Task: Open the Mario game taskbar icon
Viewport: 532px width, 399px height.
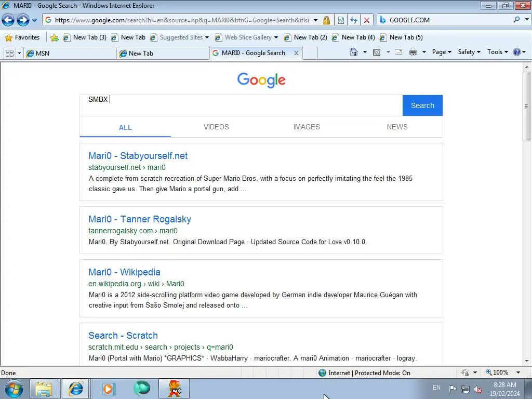Action: 174,389
